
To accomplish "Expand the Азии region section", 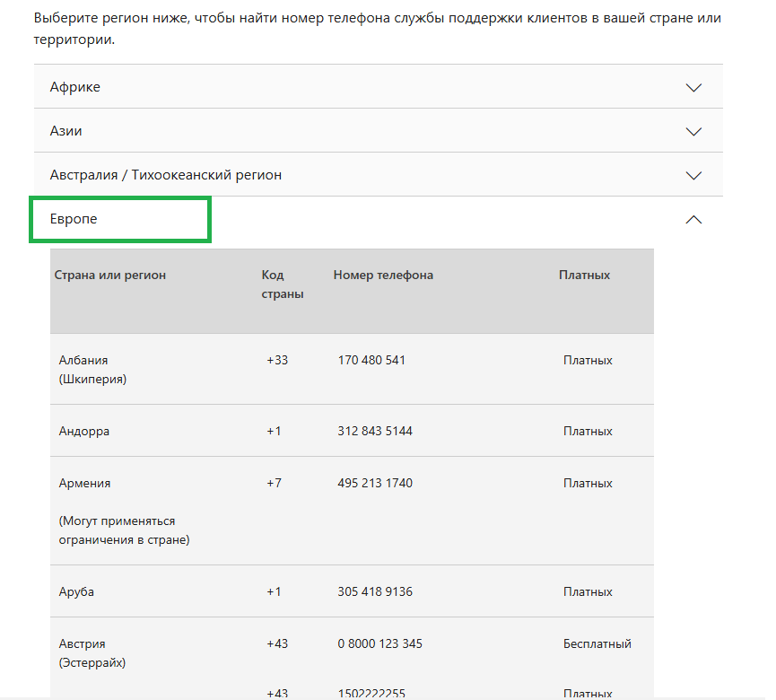I will point(378,131).
